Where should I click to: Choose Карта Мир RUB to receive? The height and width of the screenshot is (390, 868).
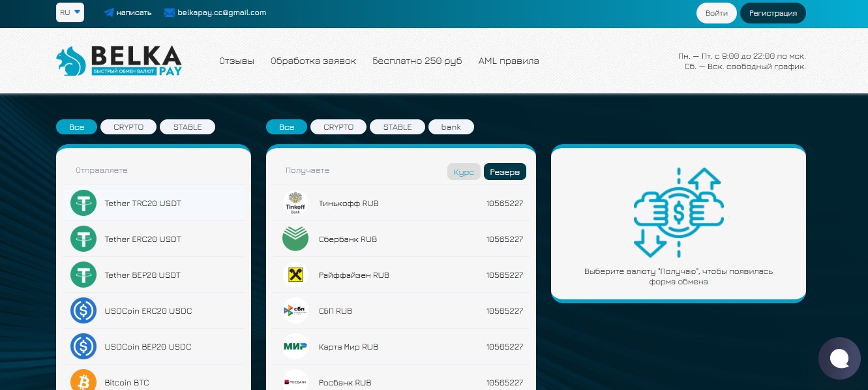coord(401,347)
